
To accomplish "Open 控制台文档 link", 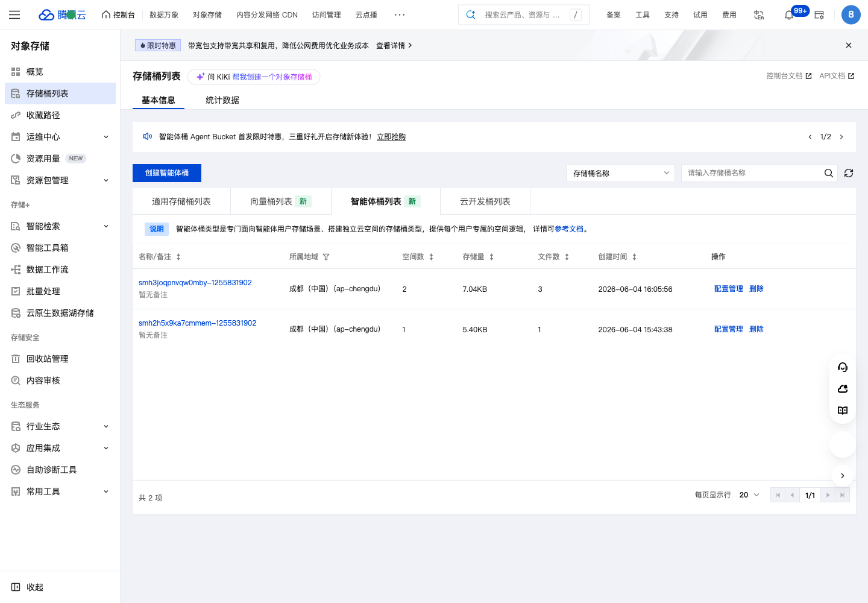I will tap(789, 76).
